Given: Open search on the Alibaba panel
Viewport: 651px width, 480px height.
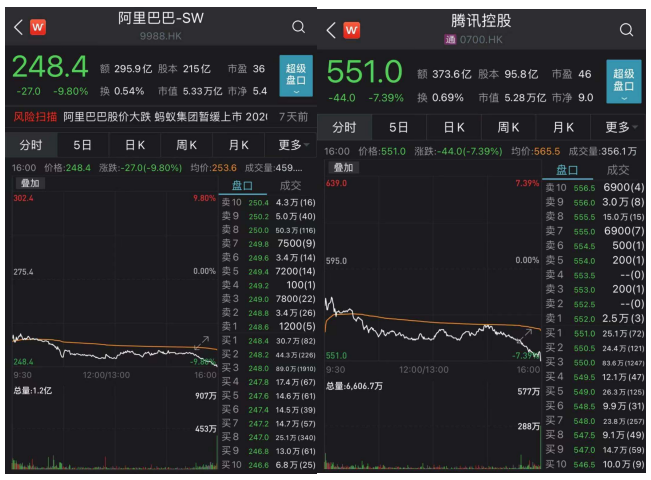Looking at the screenshot, I should (298, 27).
